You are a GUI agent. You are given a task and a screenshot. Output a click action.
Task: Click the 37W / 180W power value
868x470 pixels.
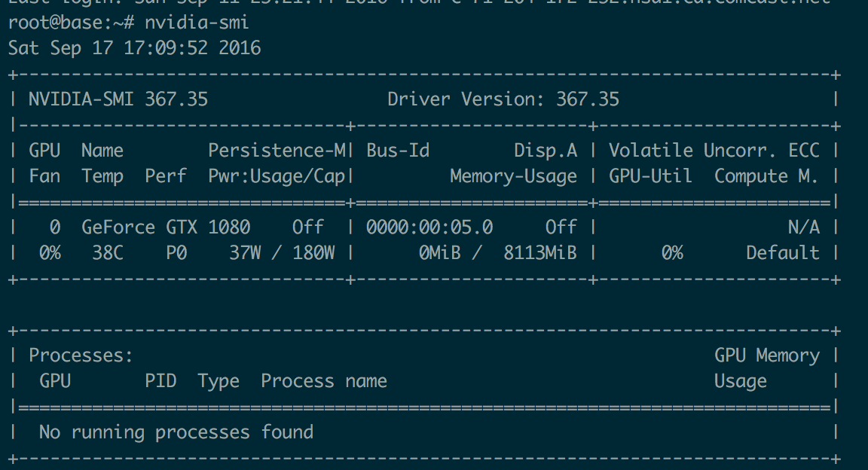pyautogui.click(x=282, y=253)
